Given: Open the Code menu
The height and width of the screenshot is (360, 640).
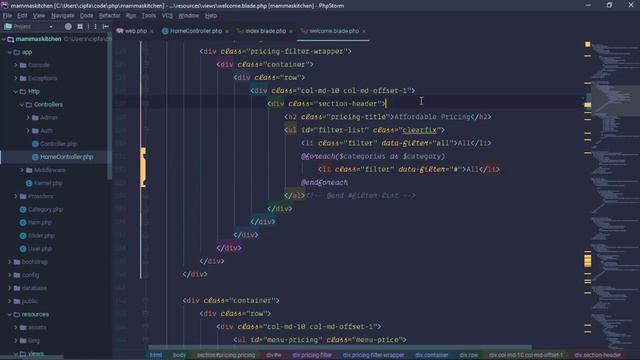Looking at the screenshot, I should pyautogui.click(x=86, y=16).
